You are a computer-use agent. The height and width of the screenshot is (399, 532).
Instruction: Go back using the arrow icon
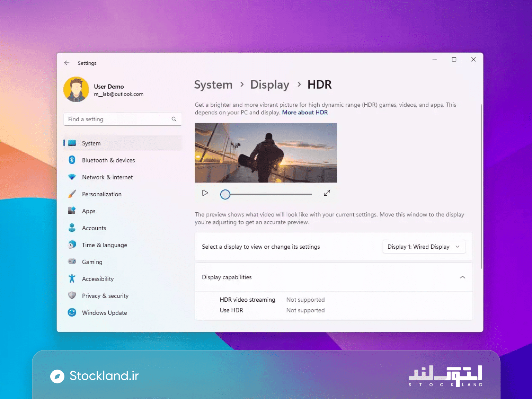point(67,63)
